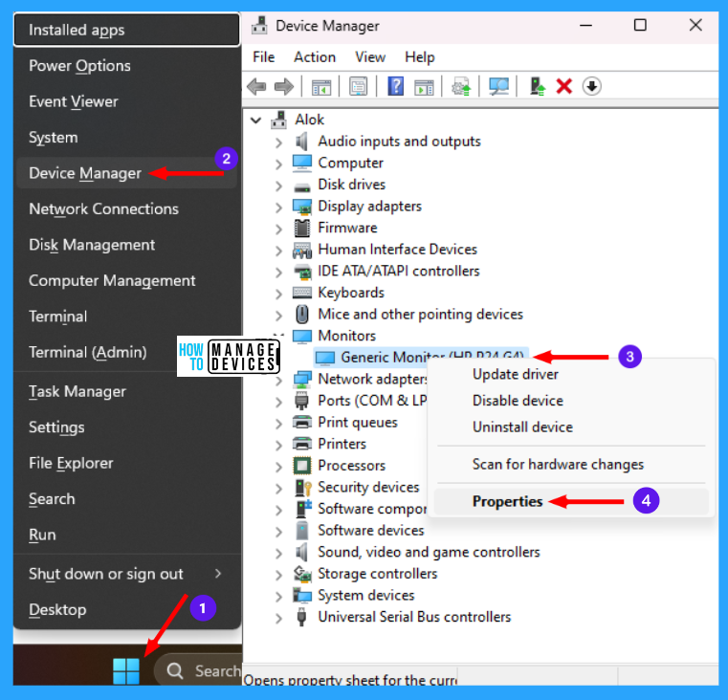Expand the Disk drives node
Image resolution: width=728 pixels, height=700 pixels.
(278, 186)
